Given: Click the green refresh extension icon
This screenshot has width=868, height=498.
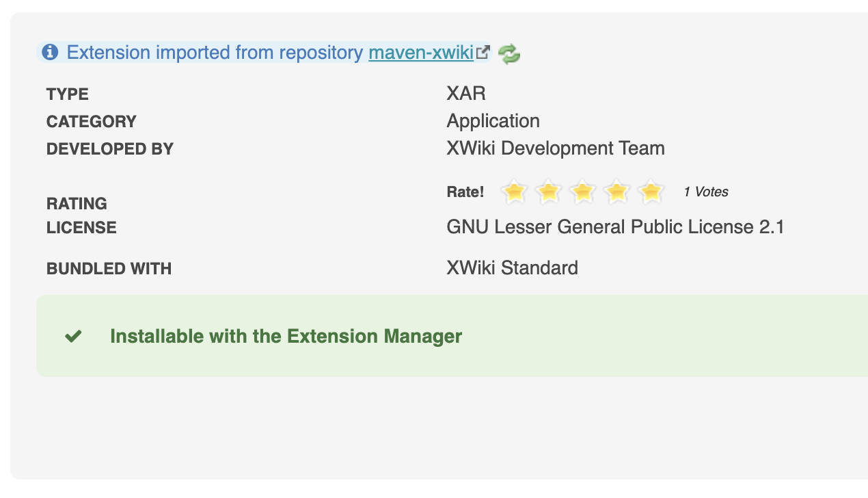Looking at the screenshot, I should click(x=509, y=53).
